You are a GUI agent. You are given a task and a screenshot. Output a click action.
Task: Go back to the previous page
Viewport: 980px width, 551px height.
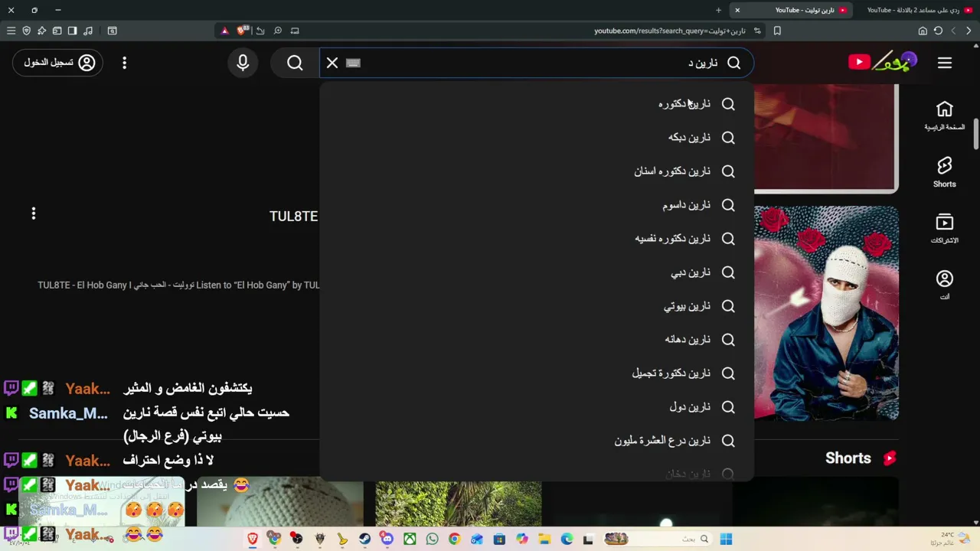(x=969, y=31)
